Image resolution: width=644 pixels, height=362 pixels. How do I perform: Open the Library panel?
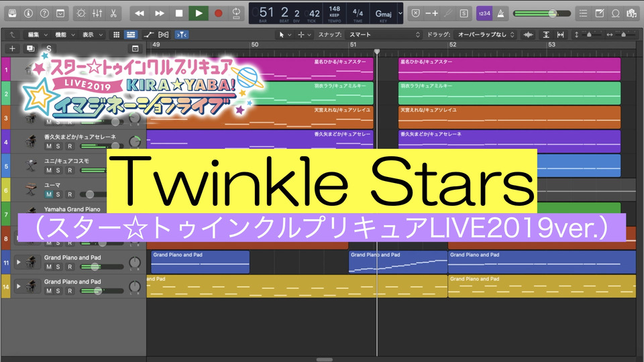coord(12,13)
